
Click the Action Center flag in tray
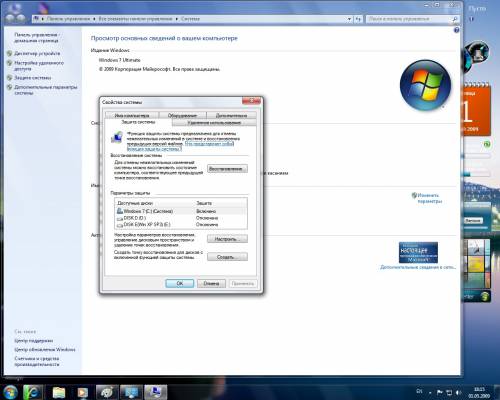(440, 392)
